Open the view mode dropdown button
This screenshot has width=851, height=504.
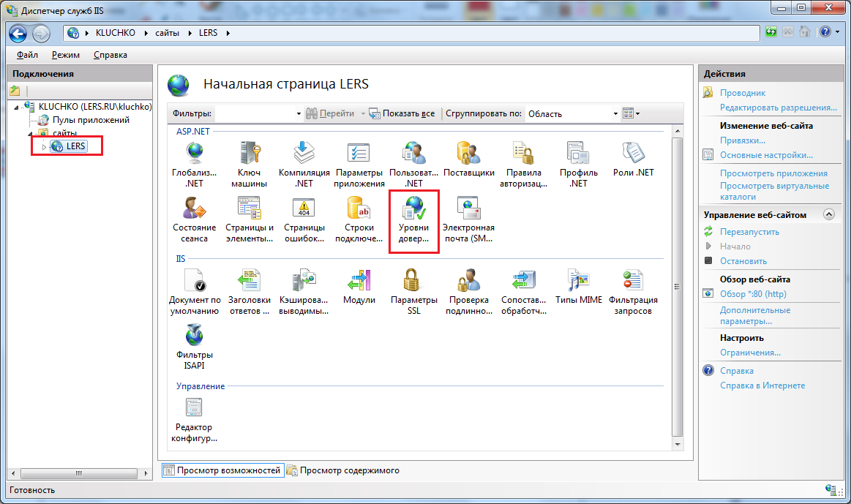(x=631, y=113)
